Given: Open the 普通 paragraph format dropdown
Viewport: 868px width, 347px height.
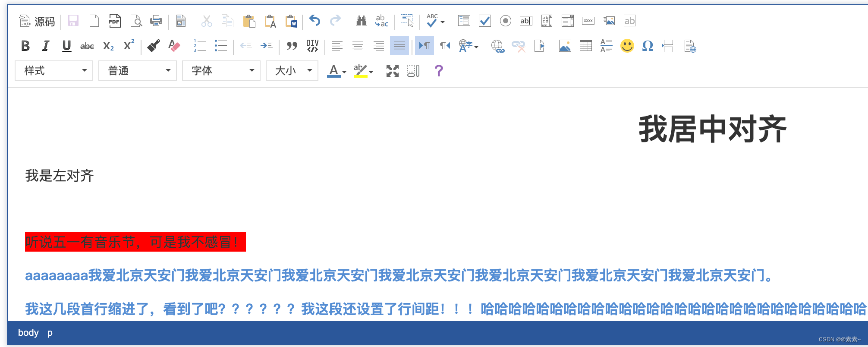Looking at the screenshot, I should (x=138, y=71).
